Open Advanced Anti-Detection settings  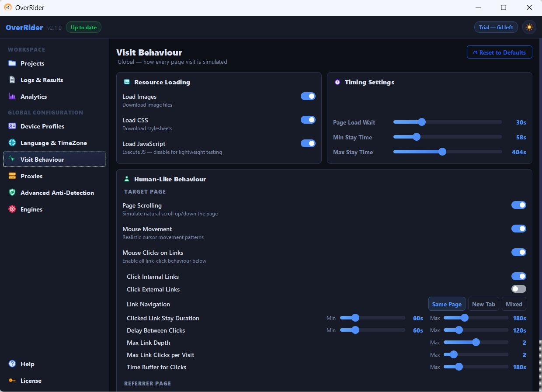tap(54, 193)
